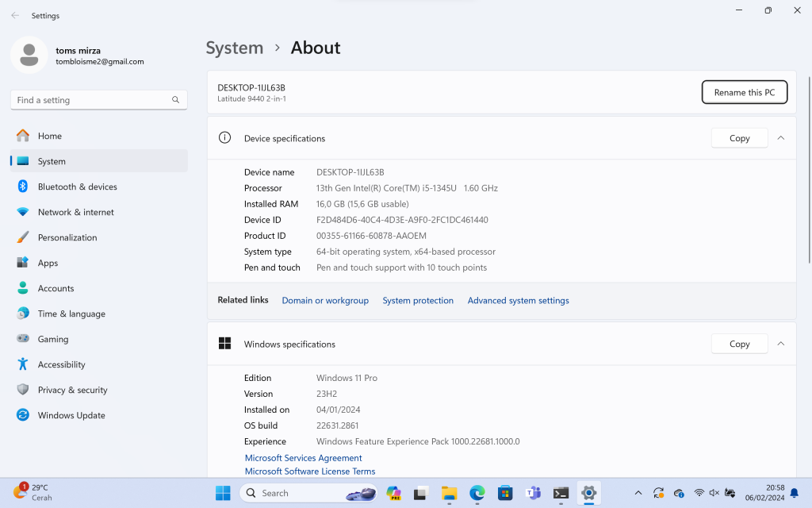Image resolution: width=812 pixels, height=508 pixels.
Task: Show hidden icons in system tray
Action: coord(638,493)
